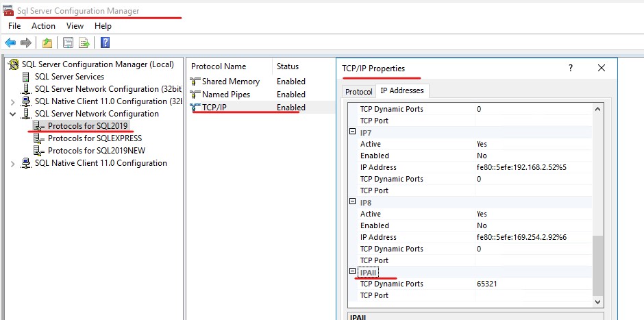Click the blue Help question mark icon
The image size is (644, 320).
pos(105,42)
